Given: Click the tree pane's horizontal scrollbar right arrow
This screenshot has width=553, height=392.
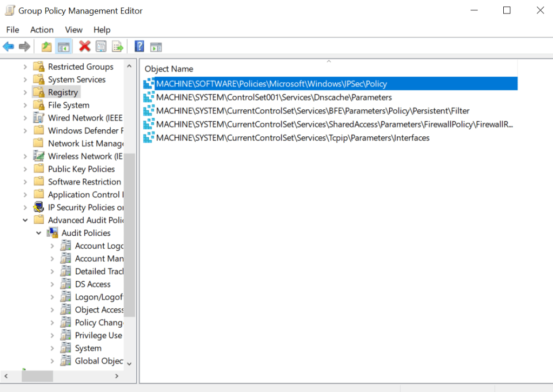Looking at the screenshot, I should [x=117, y=376].
